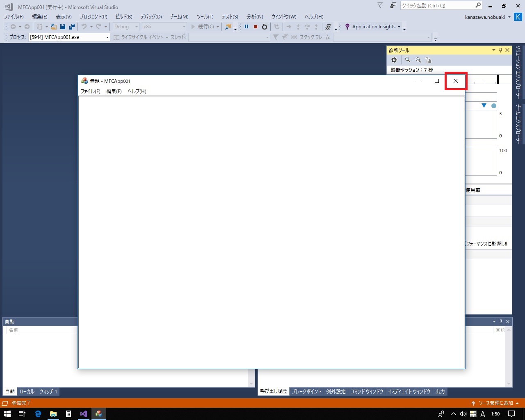The width and height of the screenshot is (525, 420).
Task: Click the Navigate Backward arrow
Action: pos(13,27)
